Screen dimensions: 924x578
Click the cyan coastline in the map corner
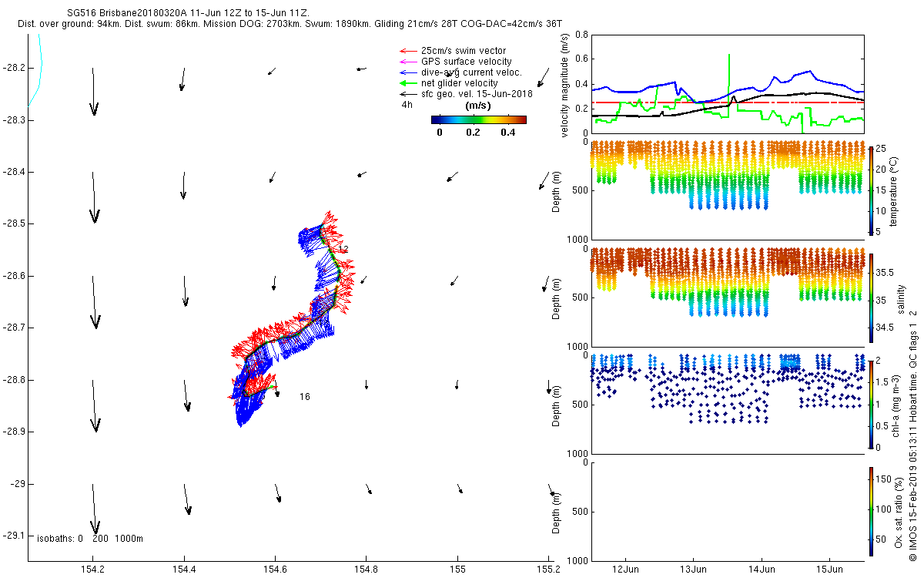(37, 77)
